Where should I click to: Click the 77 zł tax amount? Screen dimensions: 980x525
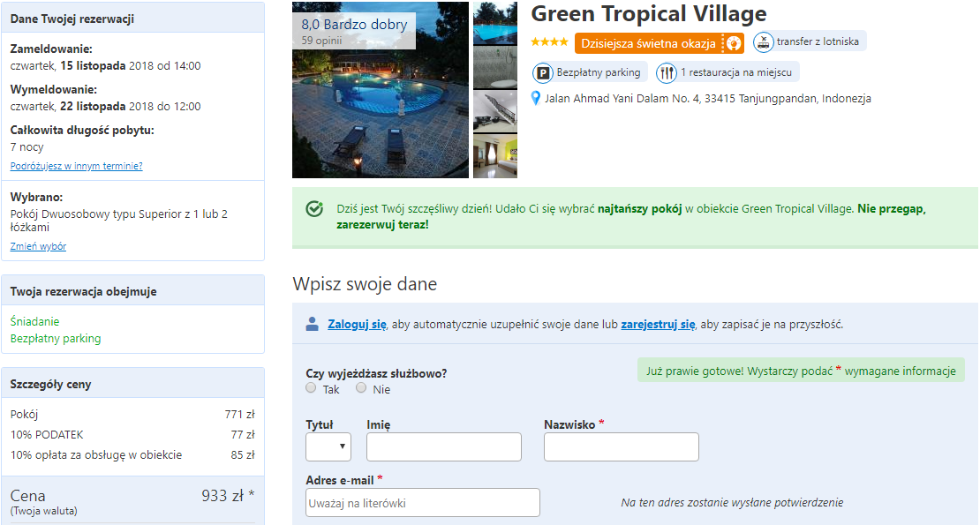coord(243,435)
